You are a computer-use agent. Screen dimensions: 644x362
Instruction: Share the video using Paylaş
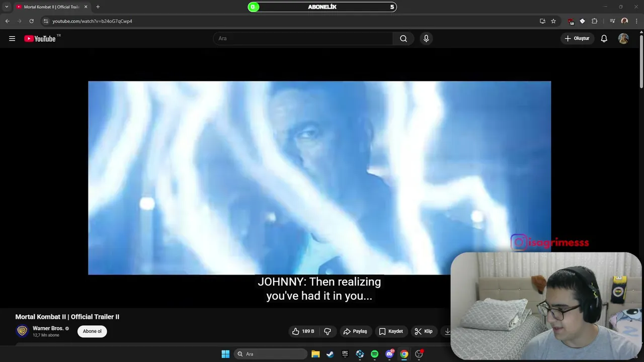click(355, 331)
